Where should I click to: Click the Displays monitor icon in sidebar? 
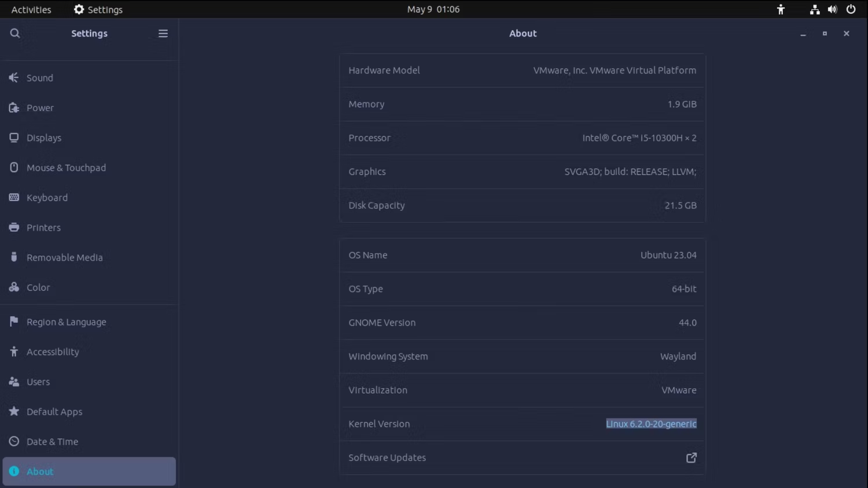pyautogui.click(x=14, y=138)
